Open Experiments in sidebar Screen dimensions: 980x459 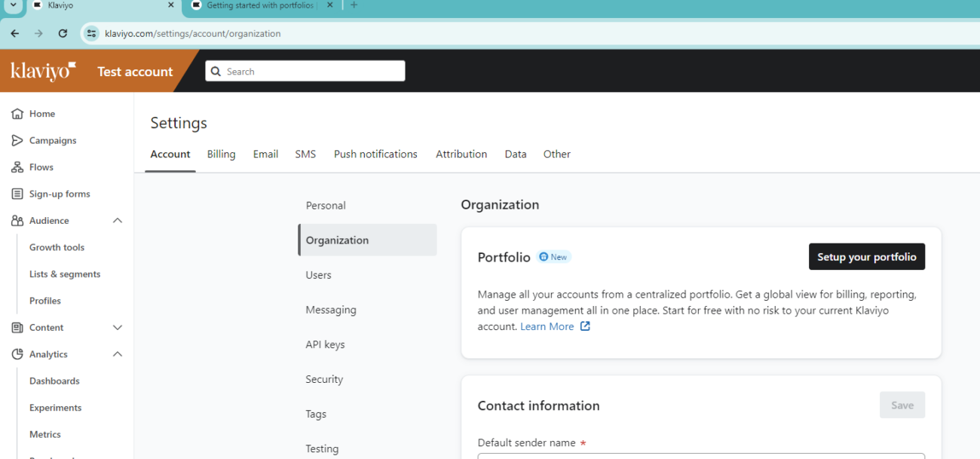coord(55,408)
